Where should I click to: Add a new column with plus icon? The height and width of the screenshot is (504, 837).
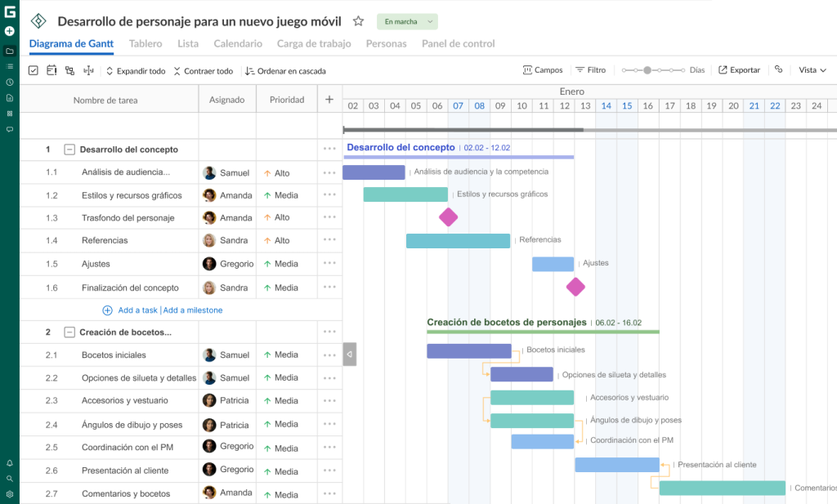[329, 99]
